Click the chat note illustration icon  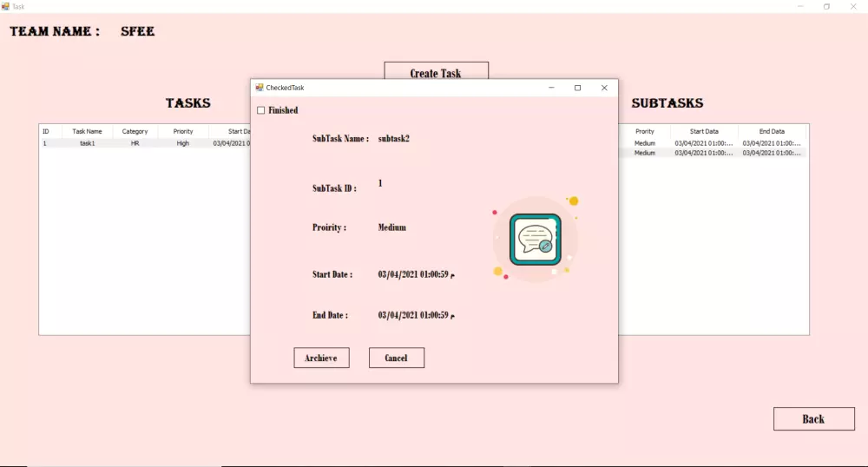(536, 240)
